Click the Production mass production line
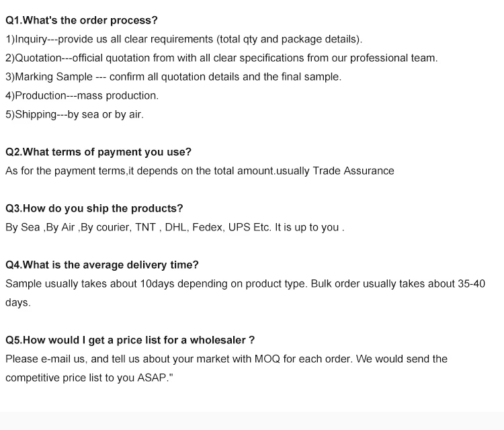 [82, 95]
